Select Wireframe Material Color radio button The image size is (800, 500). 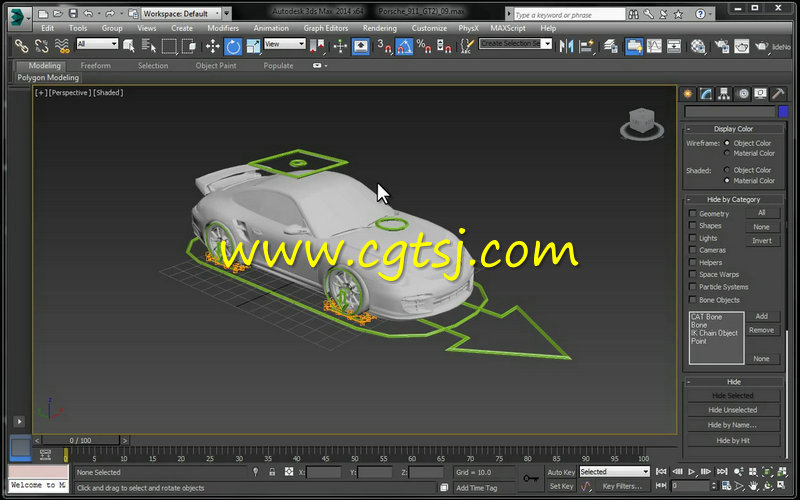pos(727,153)
